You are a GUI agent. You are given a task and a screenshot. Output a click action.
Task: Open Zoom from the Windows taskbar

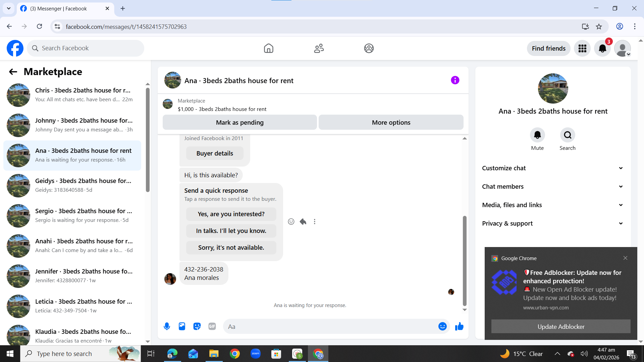255,354
